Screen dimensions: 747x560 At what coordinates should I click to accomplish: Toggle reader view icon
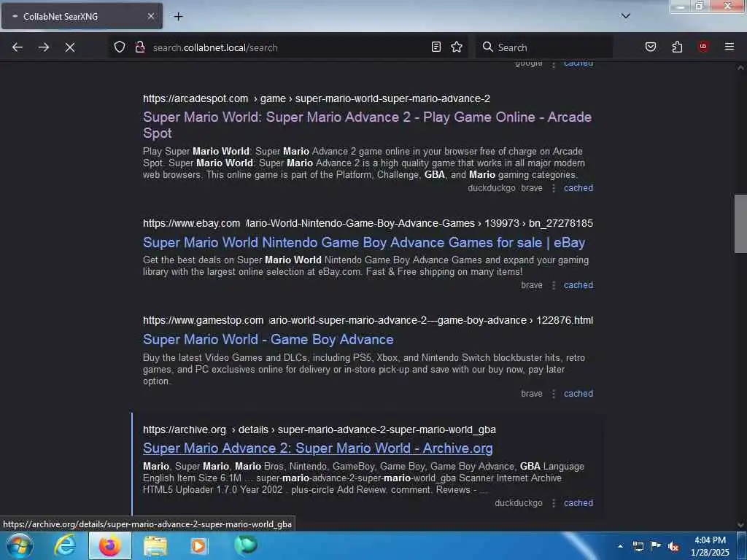pyautogui.click(x=436, y=47)
